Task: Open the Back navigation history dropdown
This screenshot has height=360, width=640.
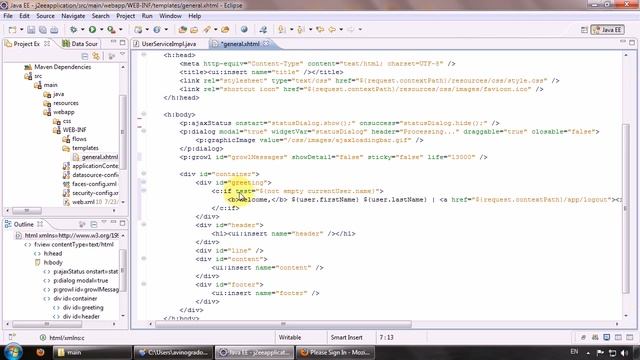Action: click(341, 29)
